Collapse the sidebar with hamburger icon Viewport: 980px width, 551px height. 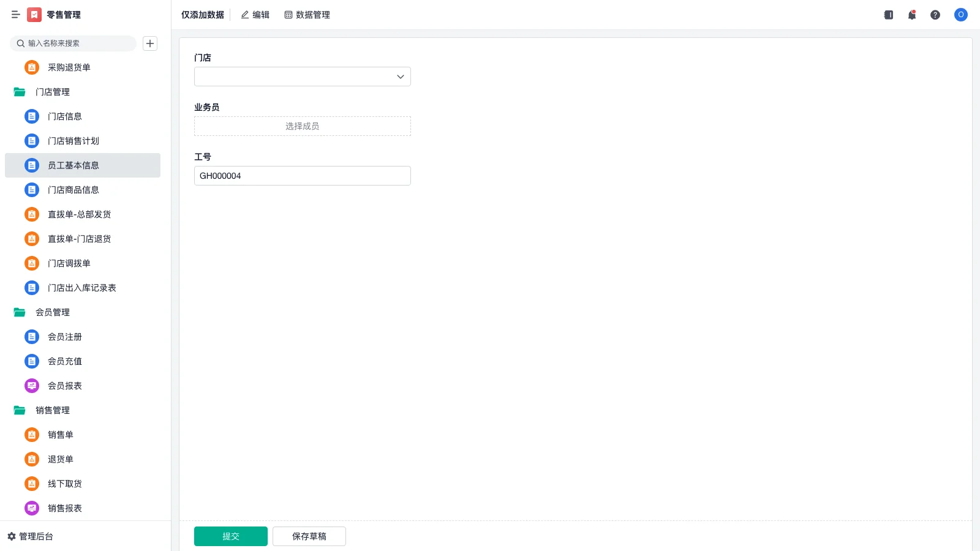(x=16, y=15)
